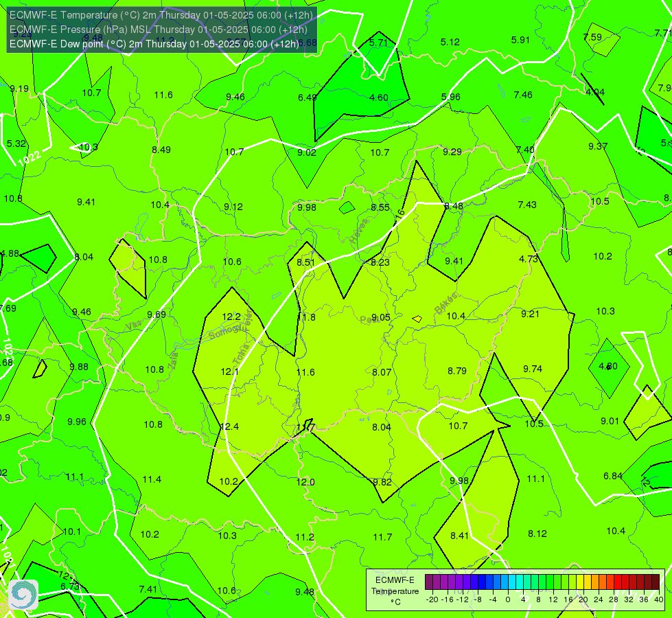672x618 pixels.
Task: Click the temperature value 7.59
Action: pos(592,37)
